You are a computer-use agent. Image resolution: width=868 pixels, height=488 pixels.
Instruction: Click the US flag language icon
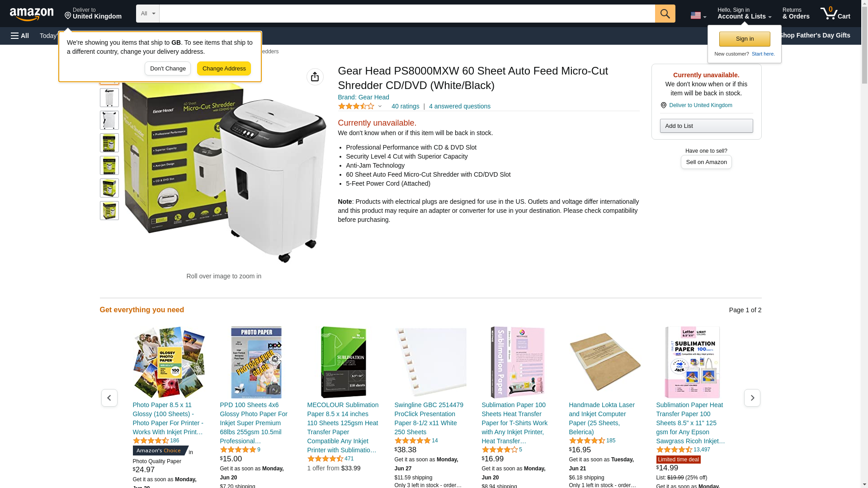click(x=698, y=15)
